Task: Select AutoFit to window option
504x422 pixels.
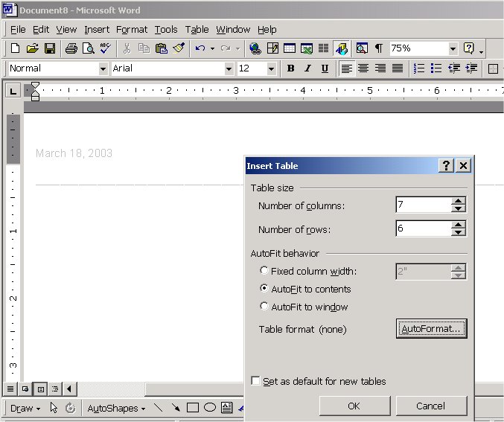Action: point(264,307)
